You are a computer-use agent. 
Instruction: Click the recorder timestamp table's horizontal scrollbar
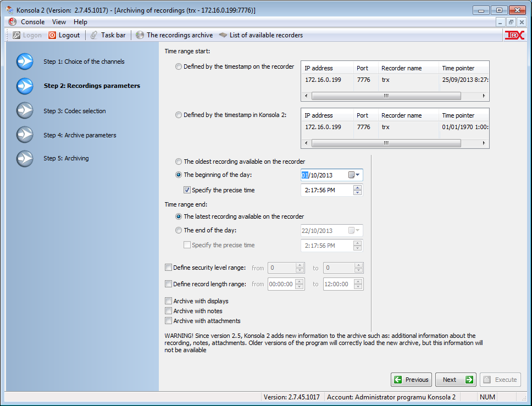(386, 96)
